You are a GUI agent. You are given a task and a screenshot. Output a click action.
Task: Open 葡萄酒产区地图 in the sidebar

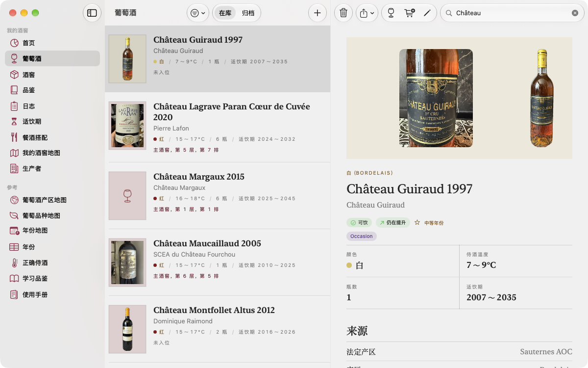tap(52, 200)
